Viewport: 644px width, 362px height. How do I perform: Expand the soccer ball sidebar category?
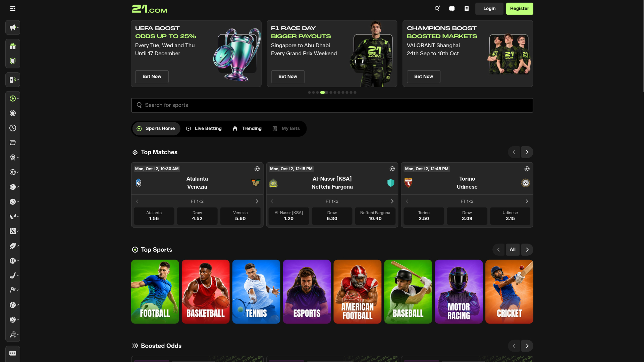13,172
